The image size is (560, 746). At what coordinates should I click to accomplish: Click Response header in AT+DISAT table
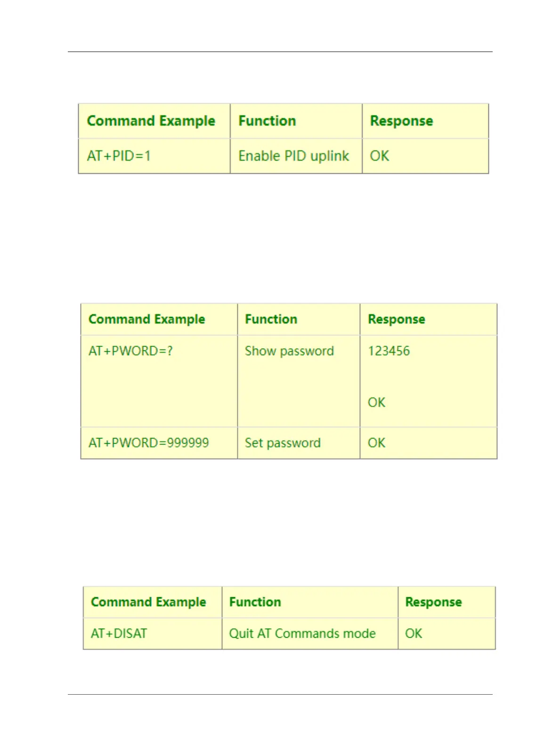433,602
